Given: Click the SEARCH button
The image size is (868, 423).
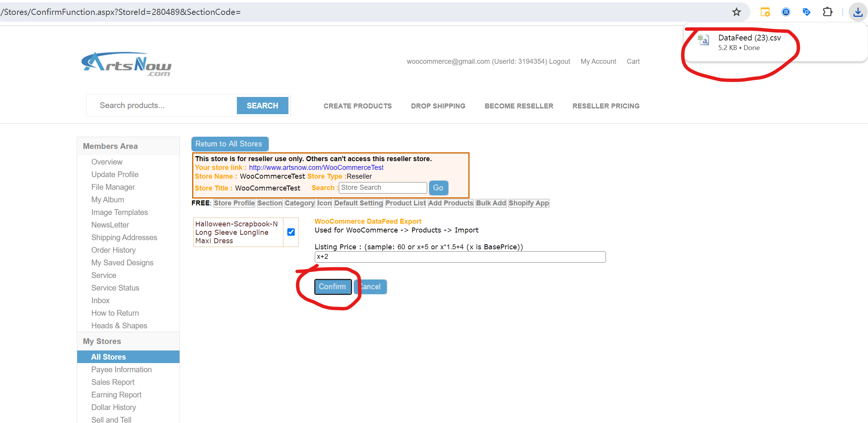Looking at the screenshot, I should (x=262, y=106).
